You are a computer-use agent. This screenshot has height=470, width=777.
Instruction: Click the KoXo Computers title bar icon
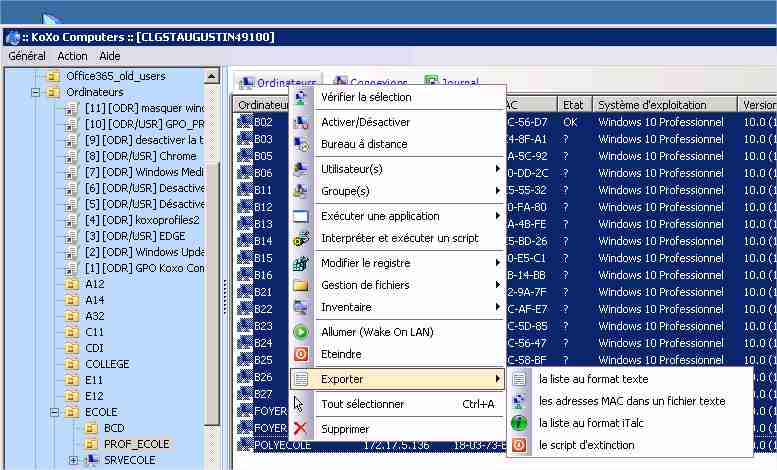(11, 37)
